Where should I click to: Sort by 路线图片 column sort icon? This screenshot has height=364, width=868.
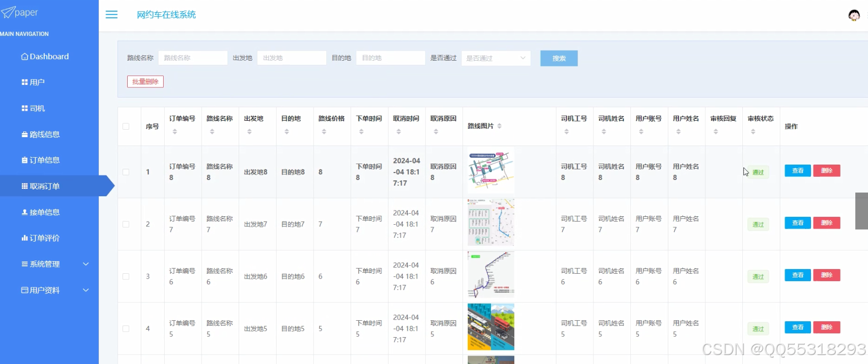coord(499,126)
